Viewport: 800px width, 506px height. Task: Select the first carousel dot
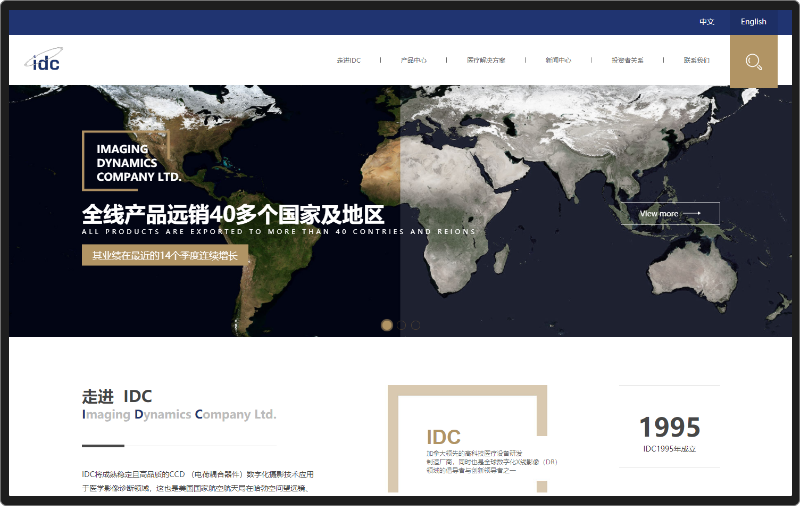click(x=387, y=325)
